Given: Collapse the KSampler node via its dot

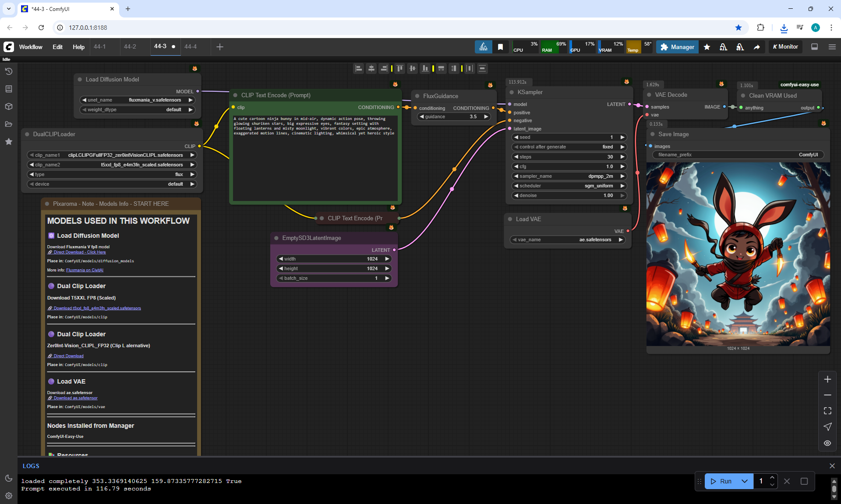Looking at the screenshot, I should 512,92.
